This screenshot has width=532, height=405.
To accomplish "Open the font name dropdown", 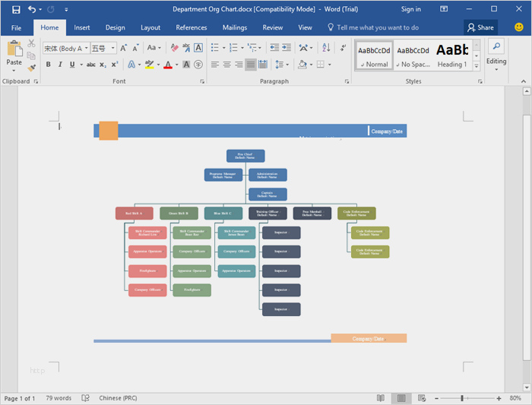I will pyautogui.click(x=86, y=48).
